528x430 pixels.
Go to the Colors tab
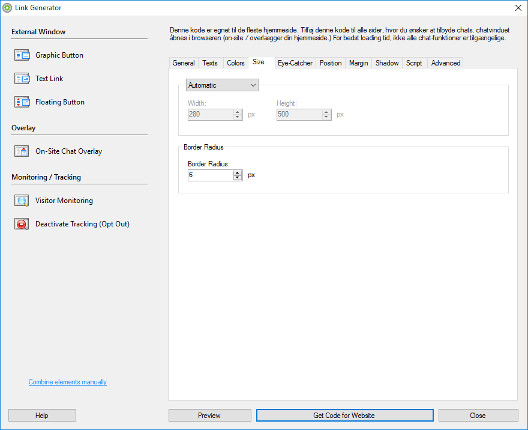(235, 63)
